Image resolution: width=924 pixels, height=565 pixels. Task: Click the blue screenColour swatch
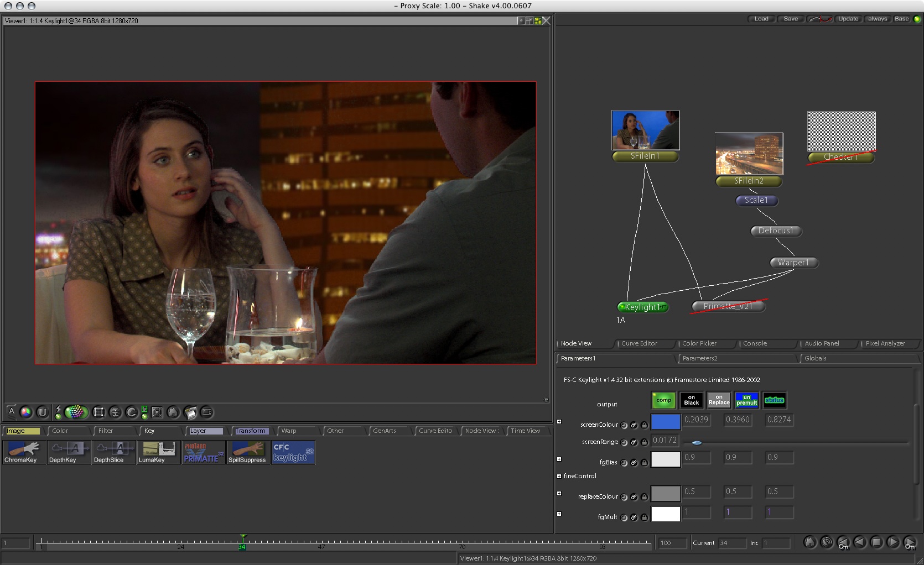click(666, 422)
